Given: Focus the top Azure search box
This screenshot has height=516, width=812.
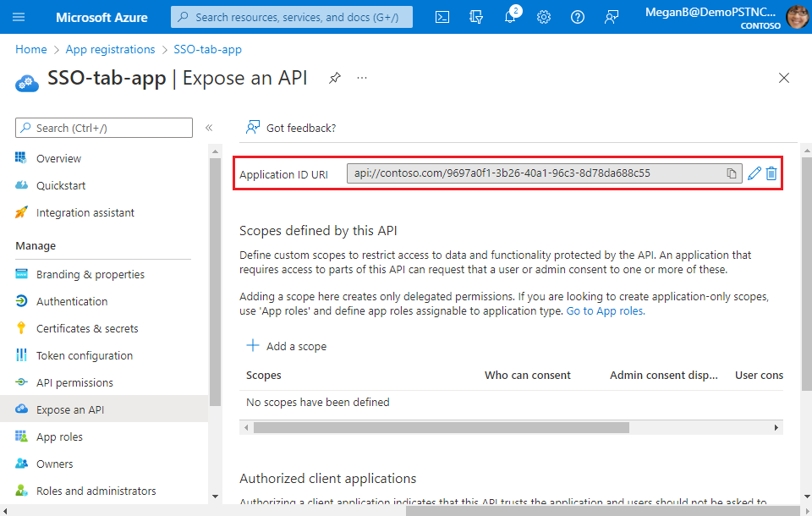Looking at the screenshot, I should [292, 17].
